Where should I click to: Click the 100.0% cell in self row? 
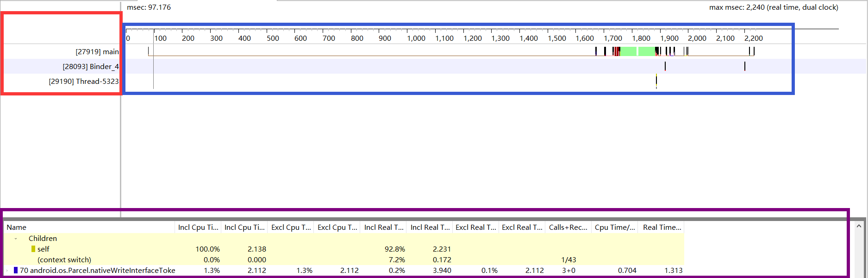click(x=207, y=249)
